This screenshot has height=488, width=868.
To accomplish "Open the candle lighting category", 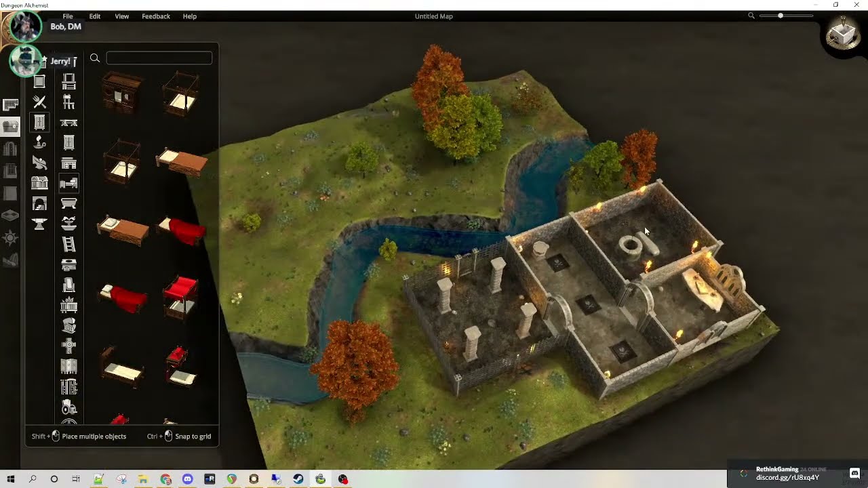I will 39,142.
